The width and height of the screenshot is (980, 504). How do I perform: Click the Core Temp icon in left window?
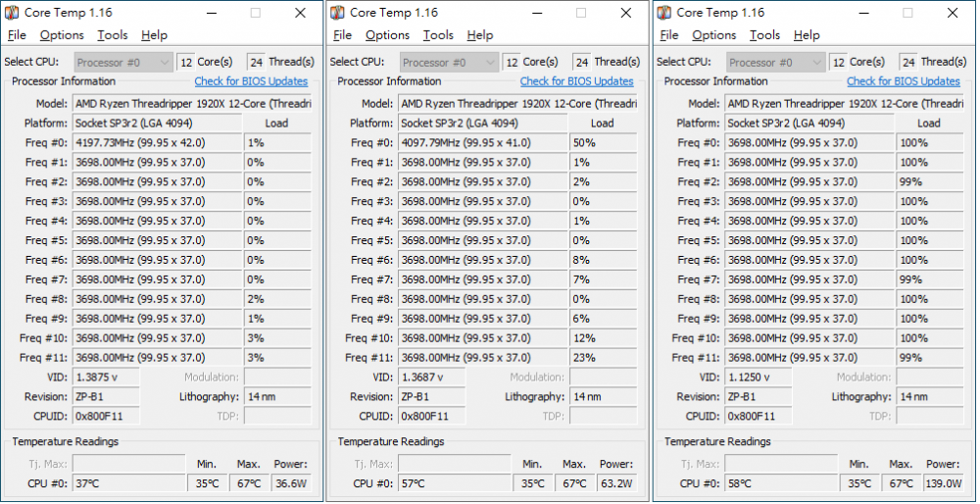click(x=12, y=13)
